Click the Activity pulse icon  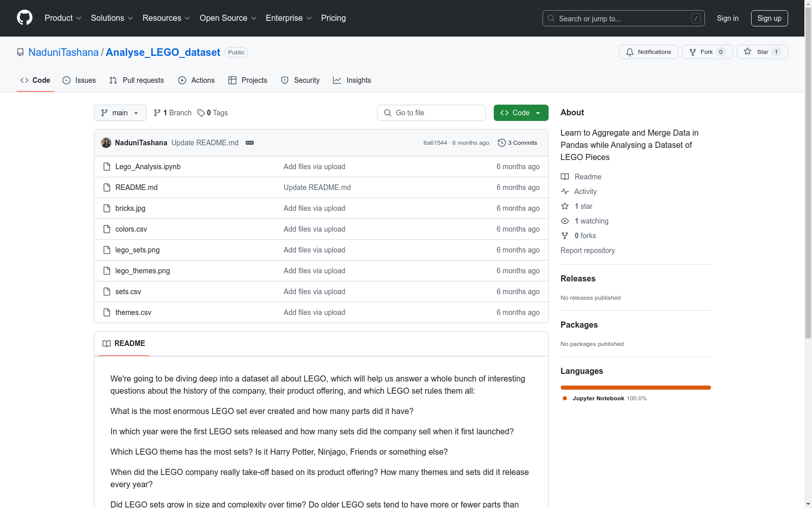tap(565, 192)
